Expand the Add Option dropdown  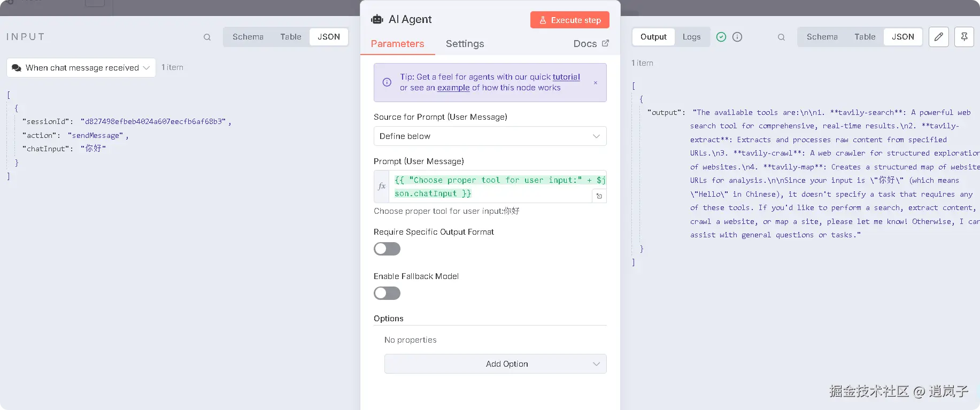click(x=495, y=364)
